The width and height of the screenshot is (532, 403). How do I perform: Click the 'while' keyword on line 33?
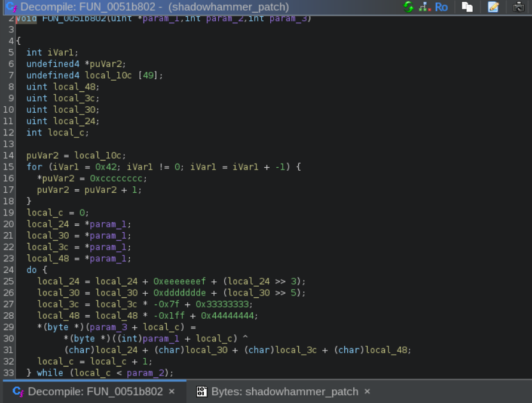pyautogui.click(x=50, y=373)
